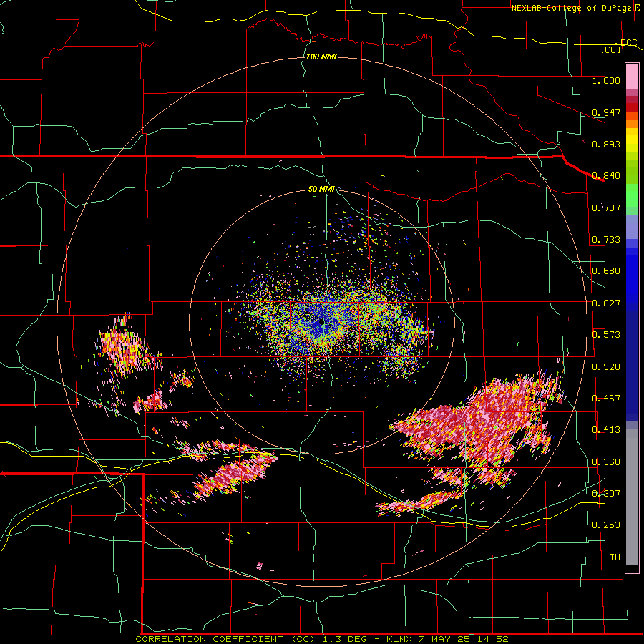Click the "1.3 DEG" elevation text
The height and width of the screenshot is (644, 644).
(344, 639)
